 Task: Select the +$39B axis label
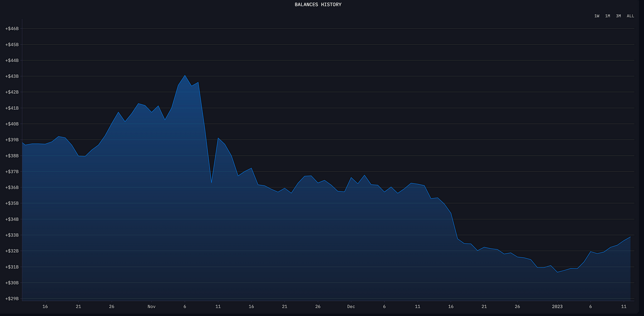[x=12, y=140]
